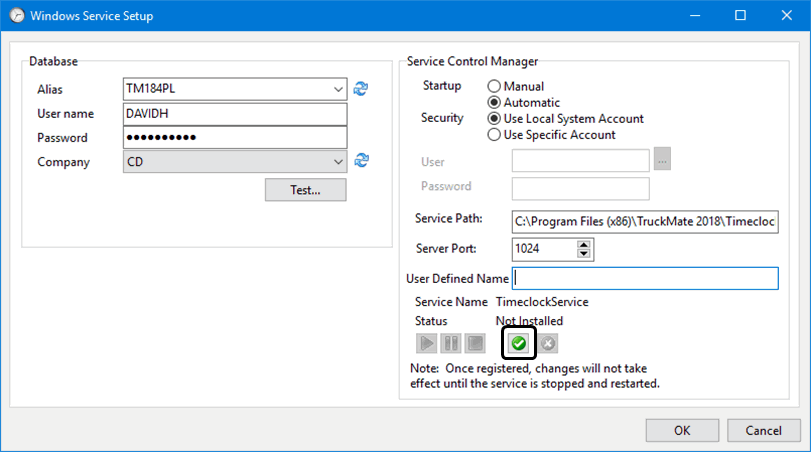This screenshot has width=811, height=452.
Task: Choose Use Specific Account security option
Action: point(493,135)
